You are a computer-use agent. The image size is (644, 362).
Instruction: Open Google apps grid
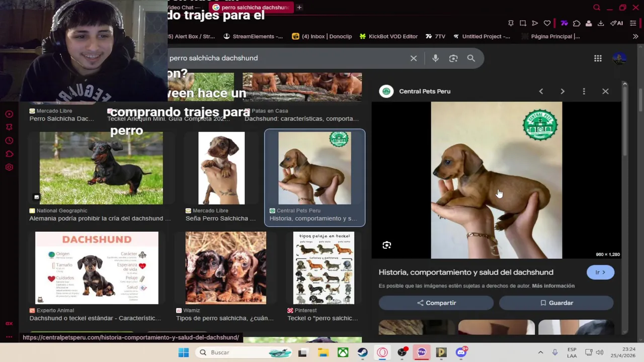598,59
